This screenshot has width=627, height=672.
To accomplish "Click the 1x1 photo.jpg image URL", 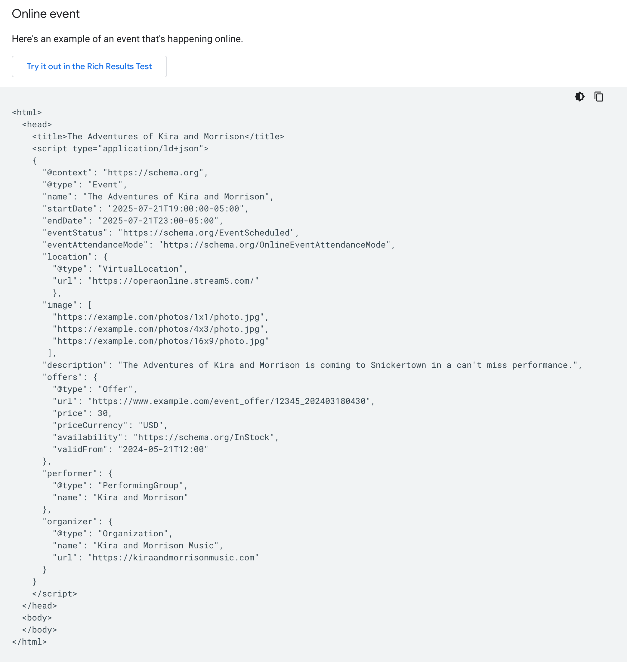I will [x=158, y=317].
